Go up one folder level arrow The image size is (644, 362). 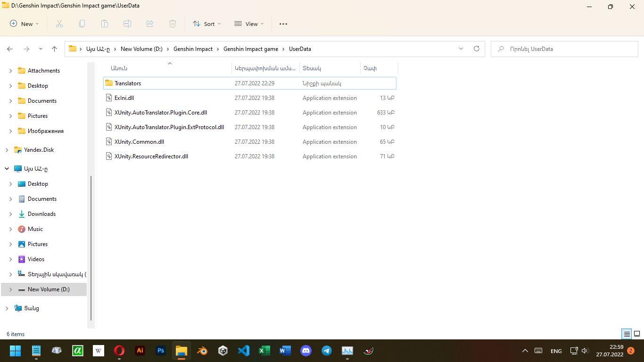click(x=54, y=49)
